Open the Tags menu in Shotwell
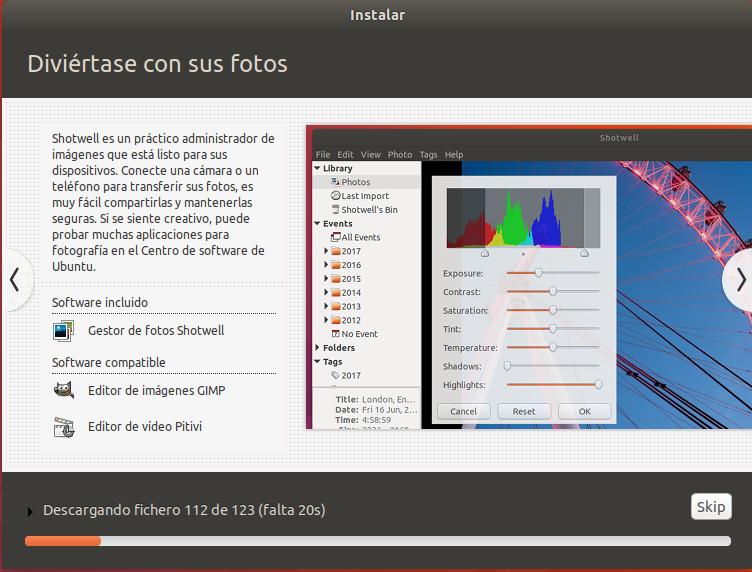Viewport: 752px width, 572px height. [428, 154]
